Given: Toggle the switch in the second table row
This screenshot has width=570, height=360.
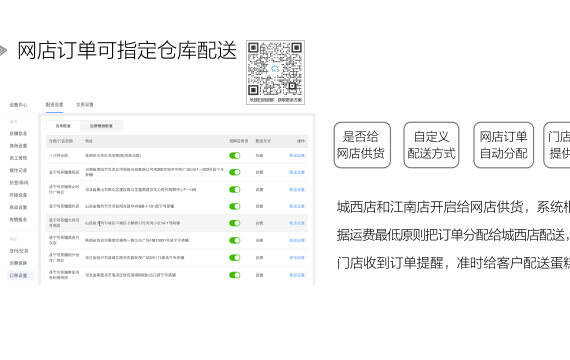Looking at the screenshot, I should point(234,172).
